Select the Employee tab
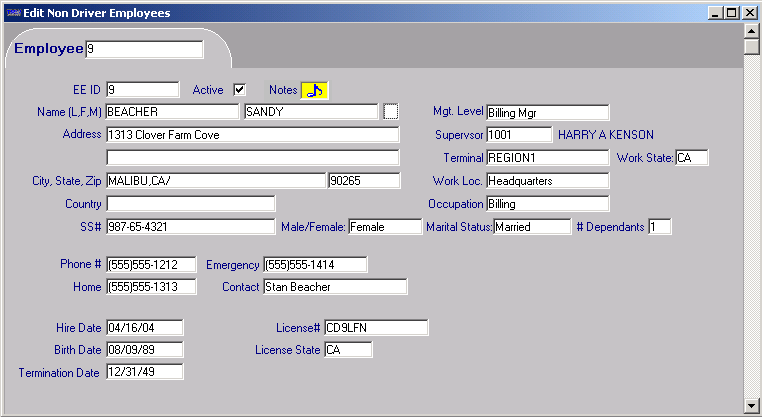This screenshot has height=417, width=762. [x=48, y=49]
